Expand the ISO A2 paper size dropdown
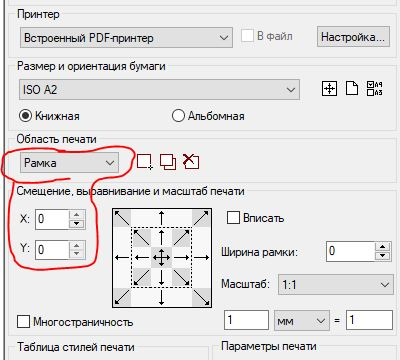The image size is (400, 360). [x=159, y=89]
